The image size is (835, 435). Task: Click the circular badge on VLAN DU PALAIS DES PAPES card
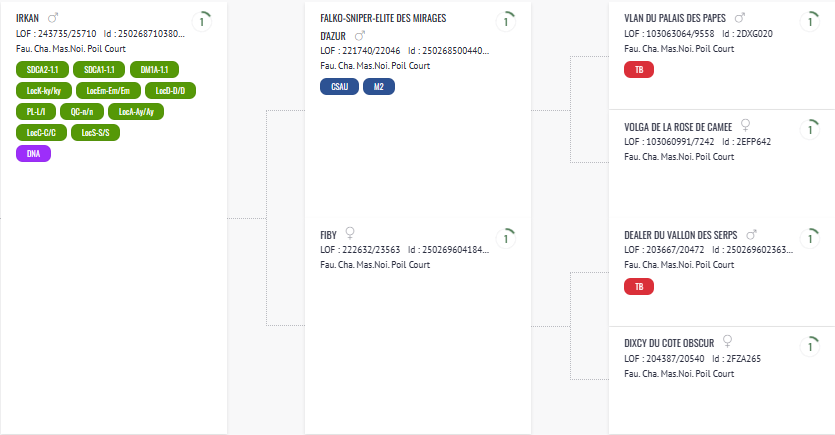click(811, 22)
